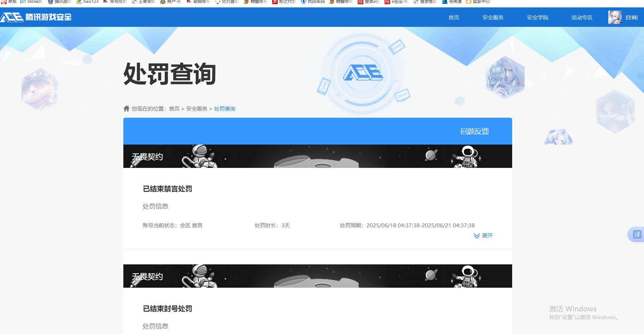Open the 活动专区 section
This screenshot has width=644, height=334.
pos(581,17)
